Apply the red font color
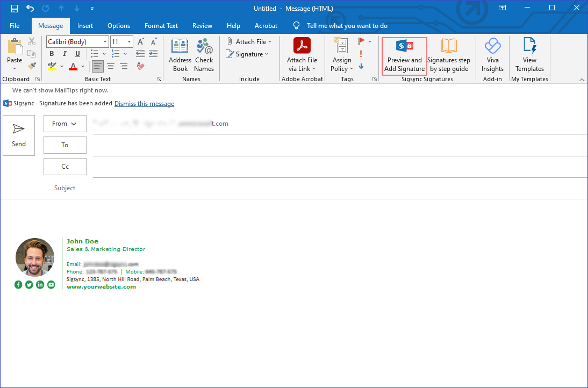This screenshot has height=388, width=588. click(x=73, y=67)
